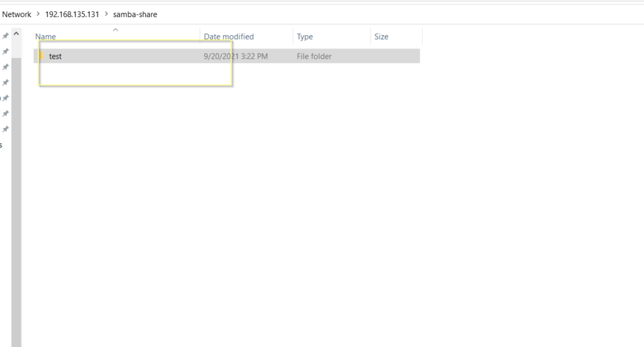Screen dimensions: 644x347
Task: Select the test folder row
Action: 226,56
